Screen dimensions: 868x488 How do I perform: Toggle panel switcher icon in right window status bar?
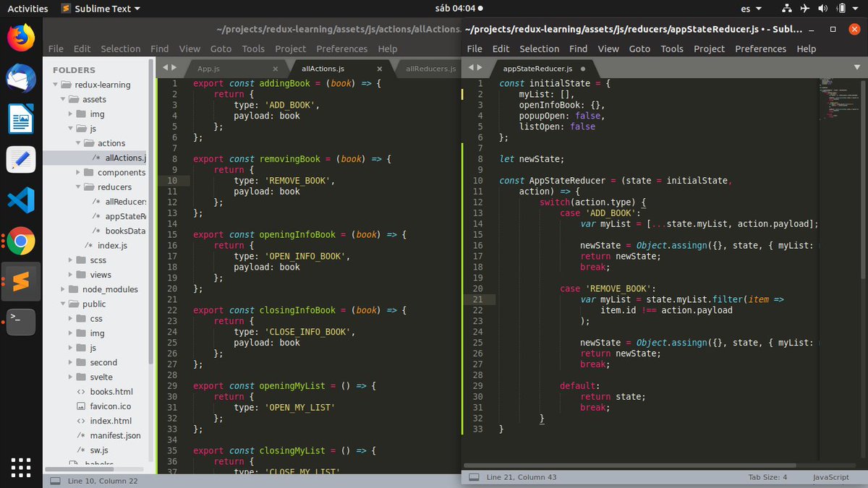pyautogui.click(x=474, y=477)
